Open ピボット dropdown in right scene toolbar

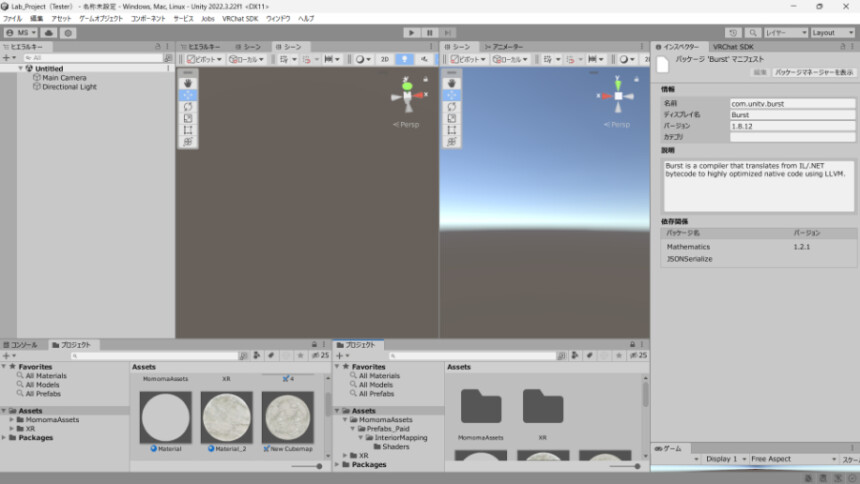(x=468, y=59)
